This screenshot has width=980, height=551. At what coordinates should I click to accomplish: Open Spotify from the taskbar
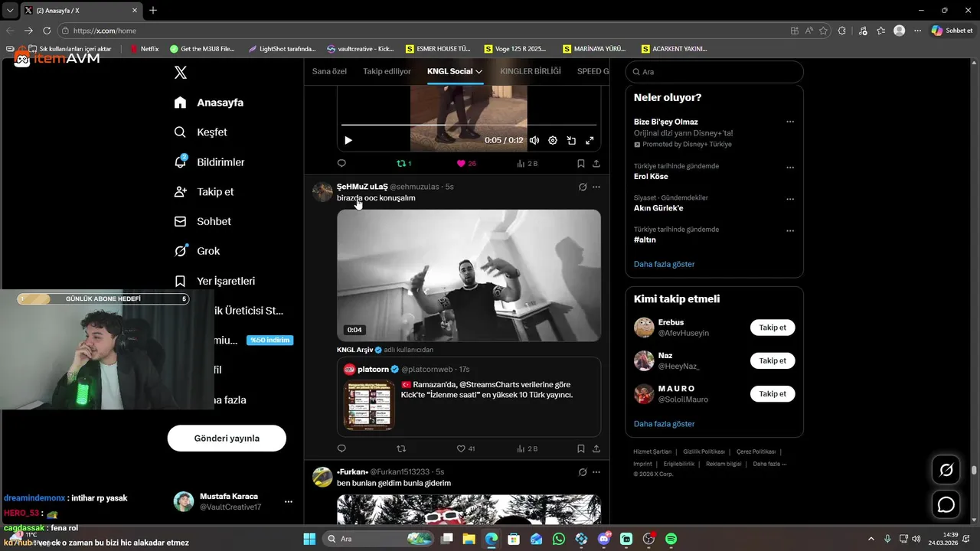[671, 539]
